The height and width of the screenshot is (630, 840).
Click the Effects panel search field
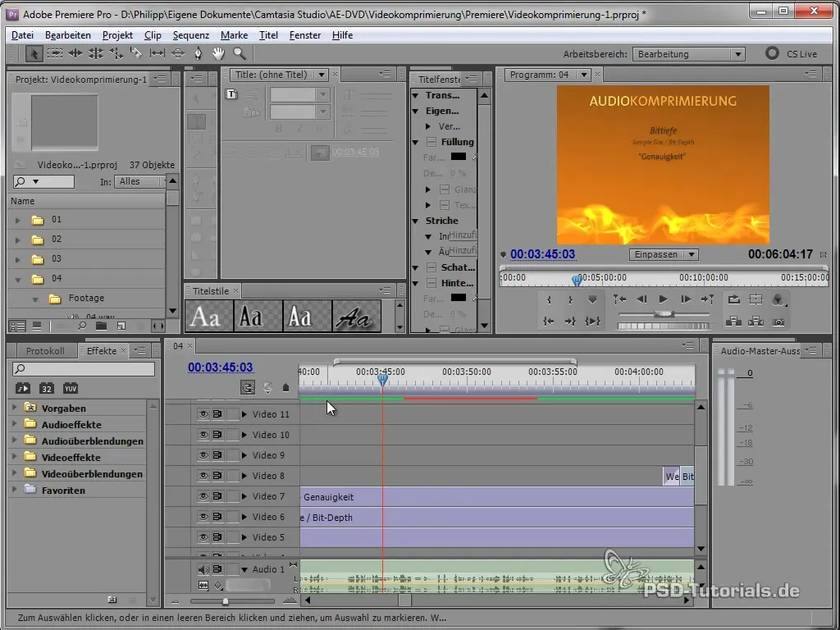tap(84, 368)
